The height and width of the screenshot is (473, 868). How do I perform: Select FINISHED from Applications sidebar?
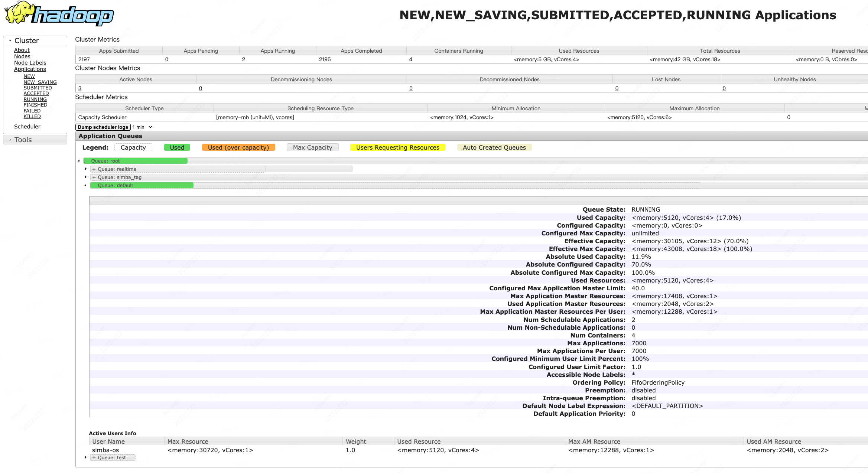[35, 105]
